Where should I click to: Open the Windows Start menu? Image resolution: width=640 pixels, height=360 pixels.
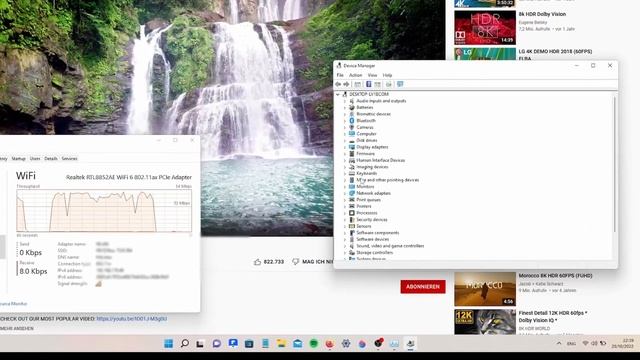coord(169,344)
